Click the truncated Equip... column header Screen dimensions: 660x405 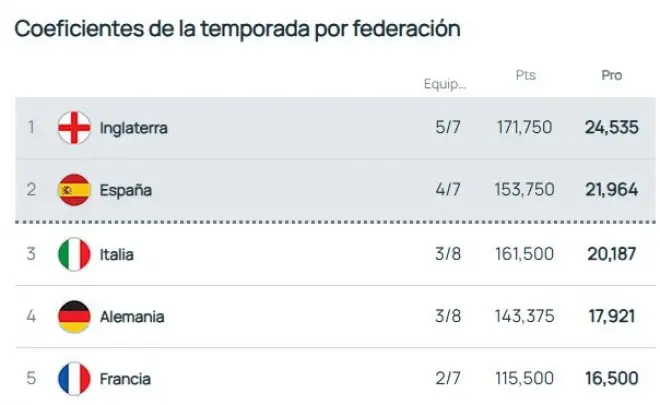tap(445, 84)
